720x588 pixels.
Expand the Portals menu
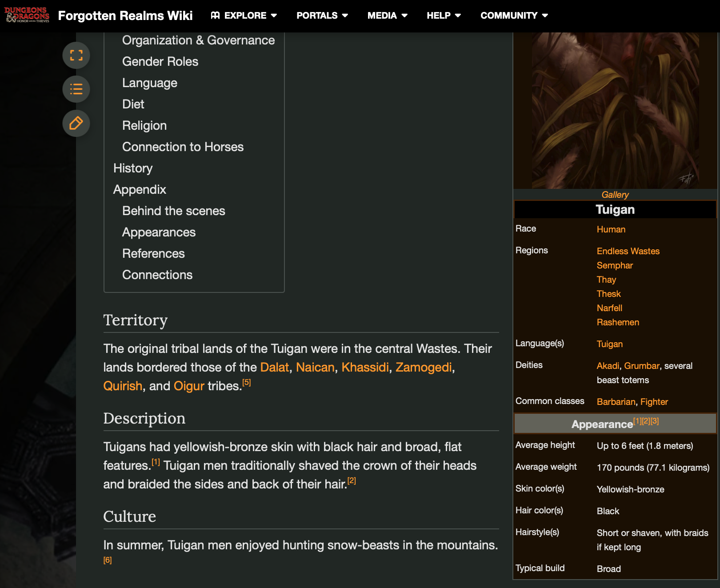[322, 16]
